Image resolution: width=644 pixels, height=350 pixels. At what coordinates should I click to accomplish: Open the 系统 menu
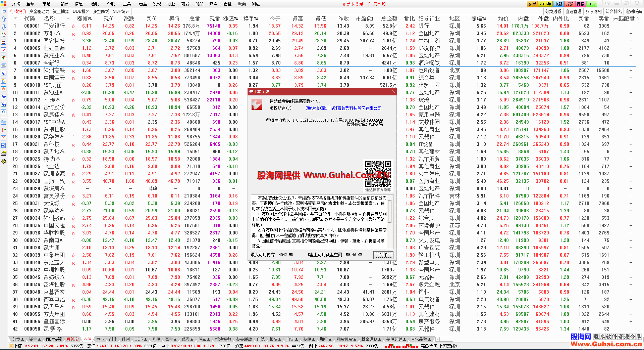16,4
